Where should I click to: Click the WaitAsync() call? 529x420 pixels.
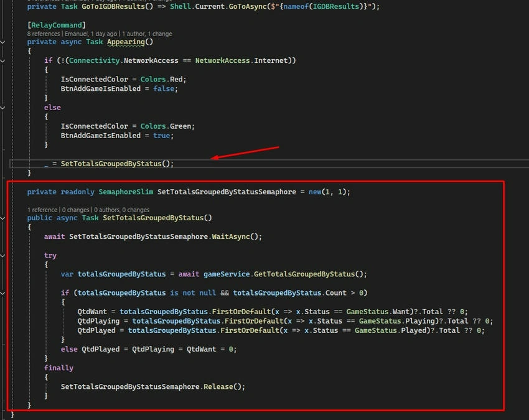tap(236, 236)
